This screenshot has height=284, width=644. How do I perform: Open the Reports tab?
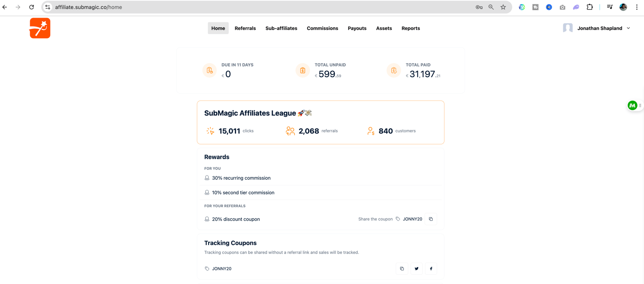(411, 28)
